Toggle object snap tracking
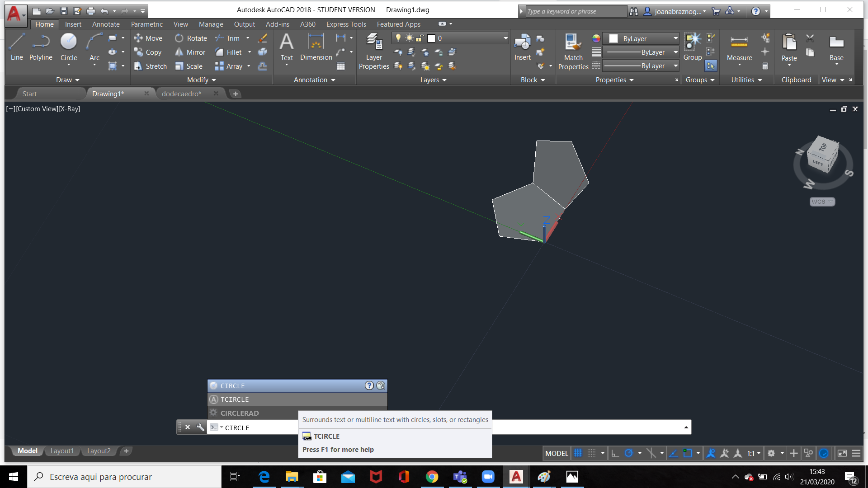The image size is (868, 488). (673, 453)
